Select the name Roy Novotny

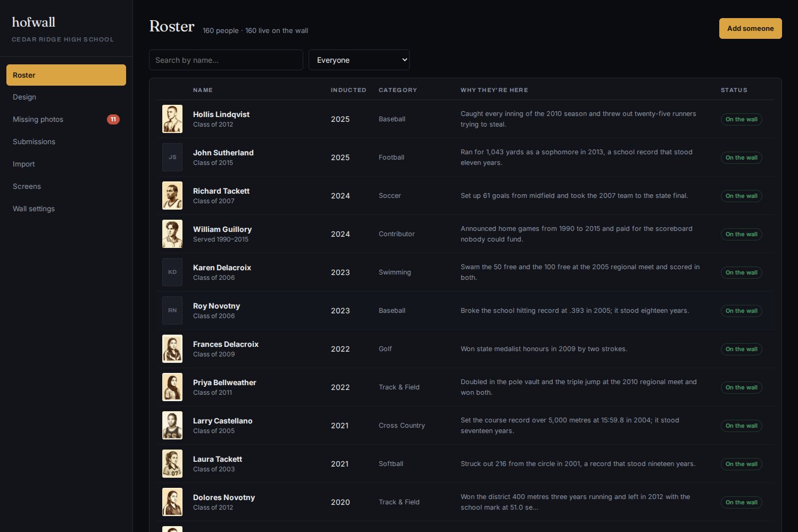pyautogui.click(x=217, y=306)
